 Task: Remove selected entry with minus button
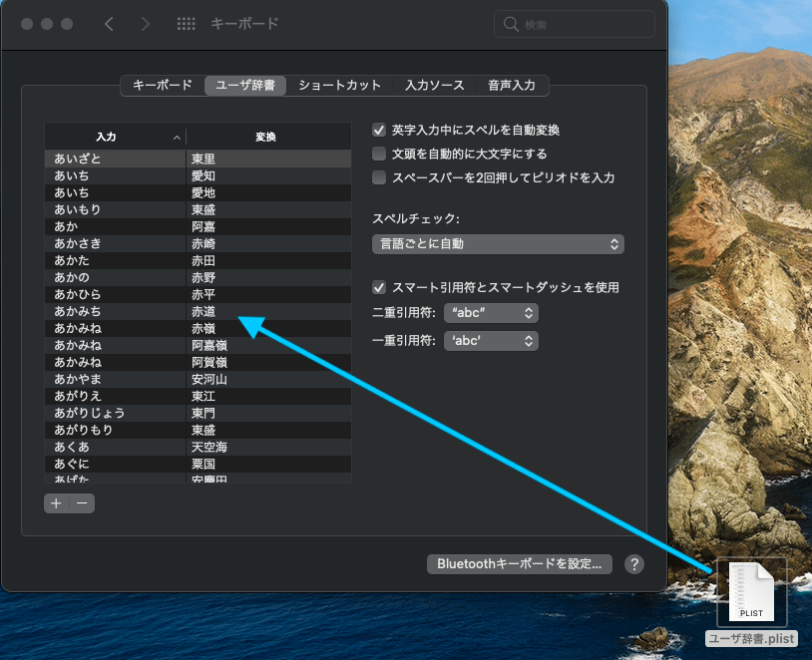(82, 503)
